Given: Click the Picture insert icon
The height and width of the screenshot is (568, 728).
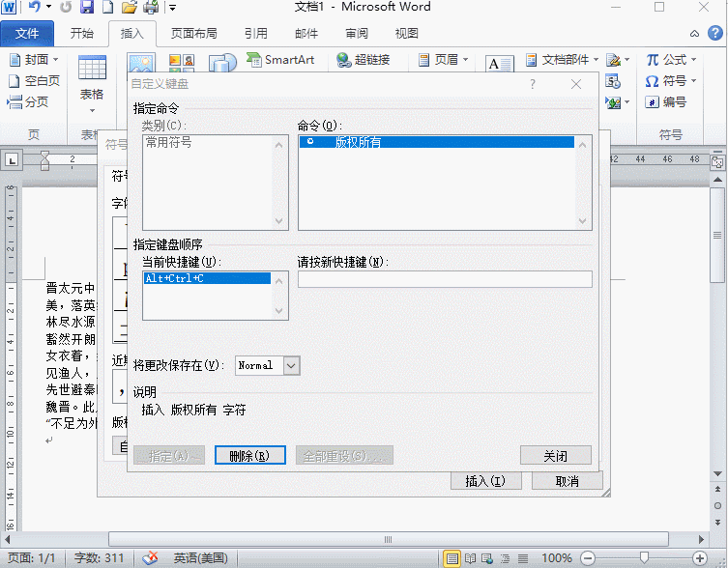Looking at the screenshot, I should [x=141, y=64].
